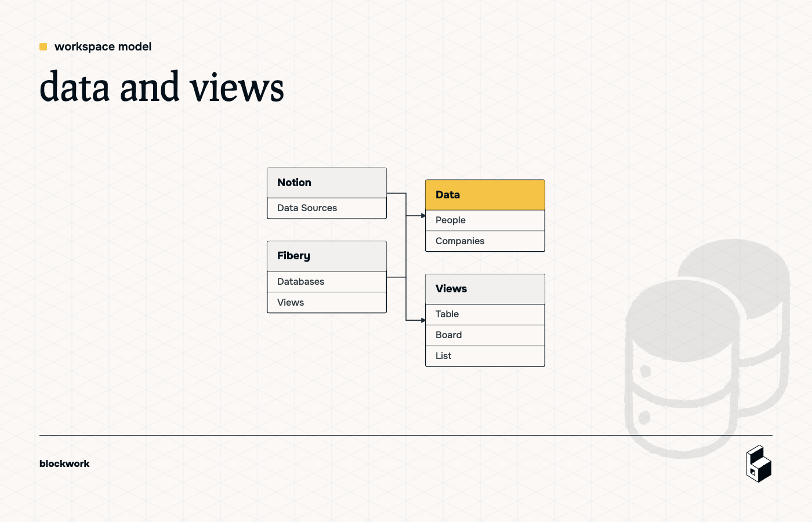Click the Views row under Fibery
812x522 pixels.
point(327,303)
